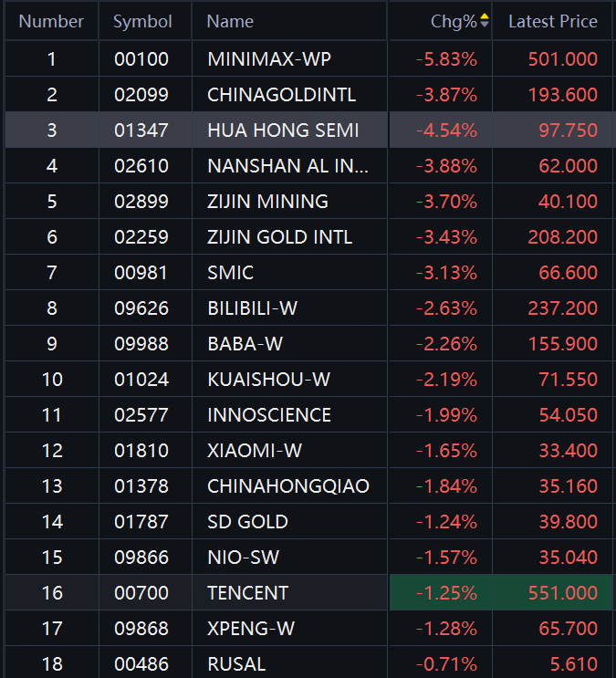Image resolution: width=616 pixels, height=678 pixels.
Task: Click symbol code 01787
Action: (x=141, y=522)
